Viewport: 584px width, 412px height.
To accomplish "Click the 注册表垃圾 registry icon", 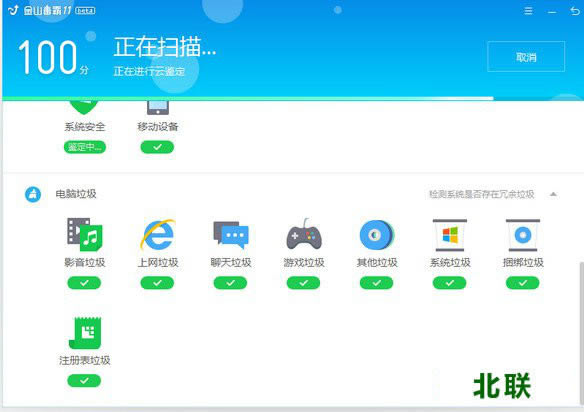I will [85, 333].
